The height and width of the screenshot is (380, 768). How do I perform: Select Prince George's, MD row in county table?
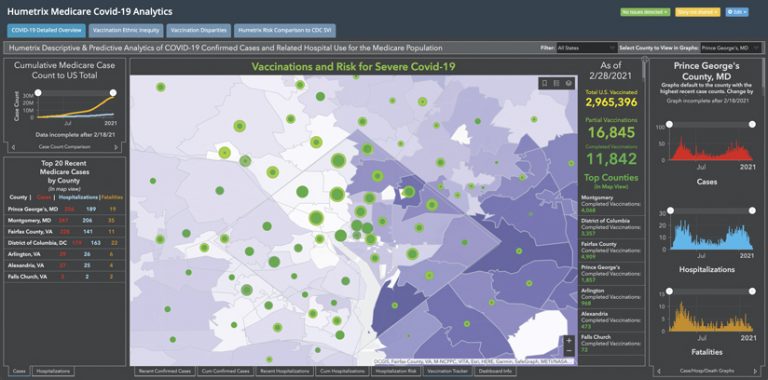[x=65, y=209]
